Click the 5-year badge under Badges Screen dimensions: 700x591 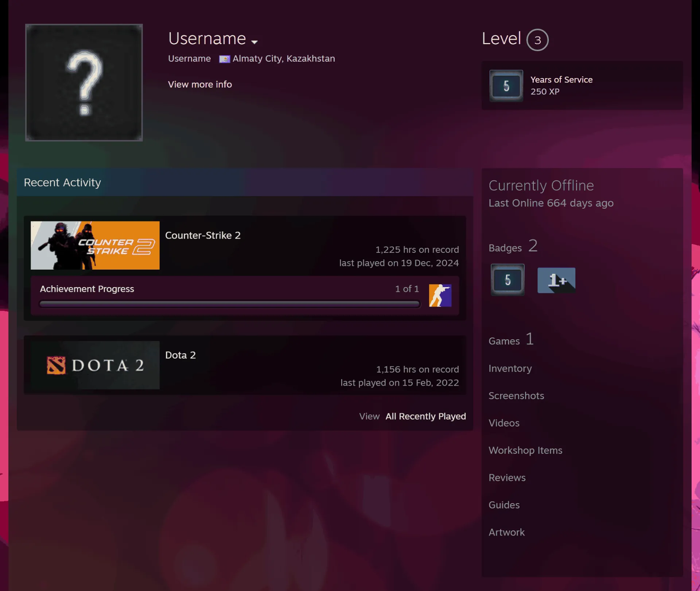click(507, 280)
